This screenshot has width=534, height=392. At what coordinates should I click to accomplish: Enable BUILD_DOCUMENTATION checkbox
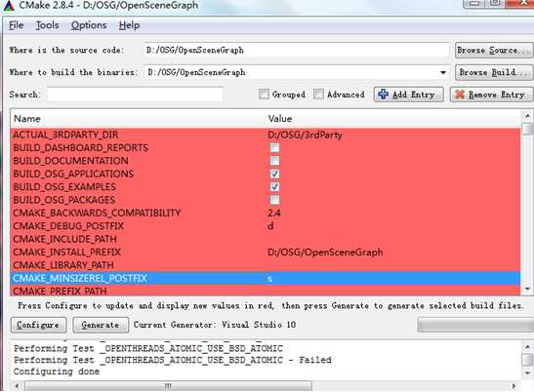[x=274, y=160]
